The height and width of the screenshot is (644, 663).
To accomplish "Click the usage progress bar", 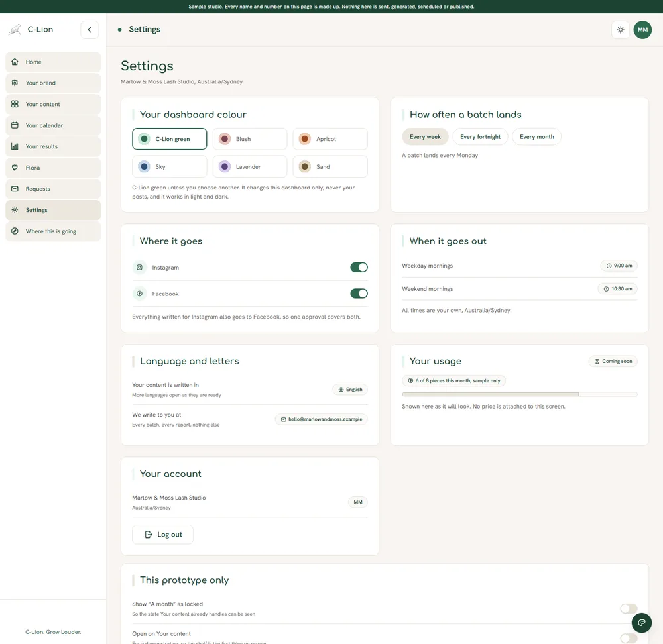I will pyautogui.click(x=520, y=394).
